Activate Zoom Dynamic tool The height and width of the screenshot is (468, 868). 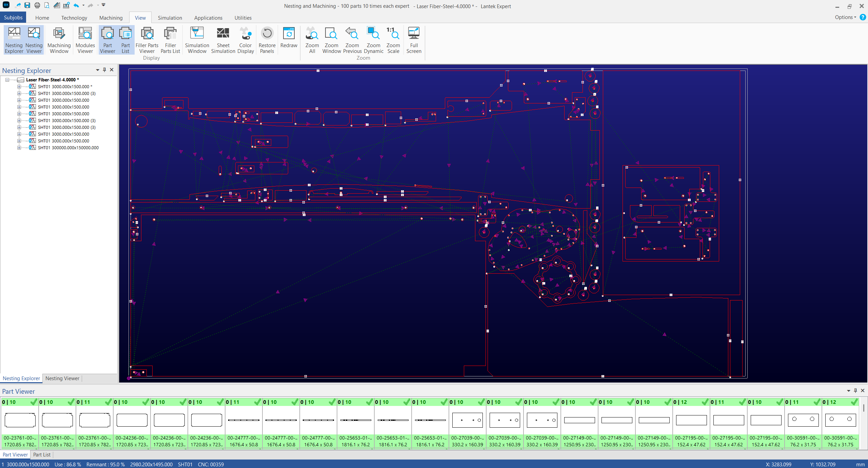[373, 40]
